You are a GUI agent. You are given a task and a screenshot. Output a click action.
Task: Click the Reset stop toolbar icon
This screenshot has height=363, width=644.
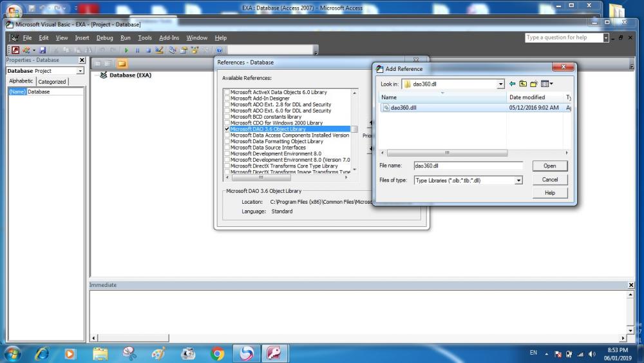coord(148,50)
